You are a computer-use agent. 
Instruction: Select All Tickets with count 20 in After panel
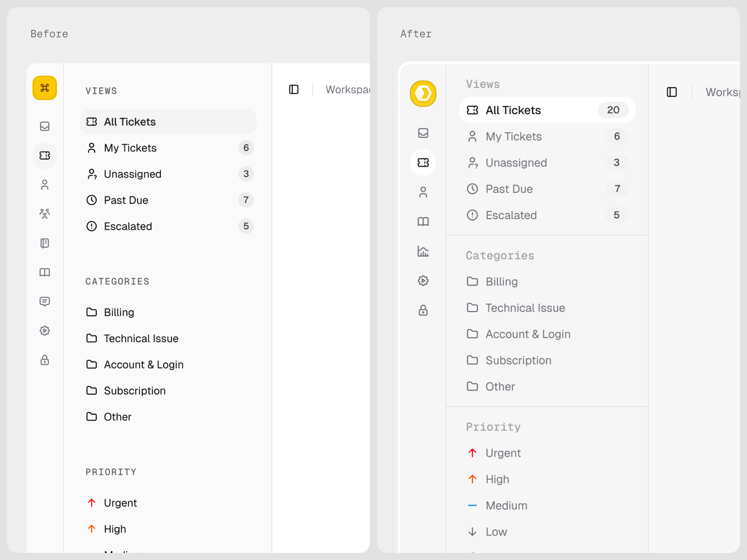click(547, 110)
